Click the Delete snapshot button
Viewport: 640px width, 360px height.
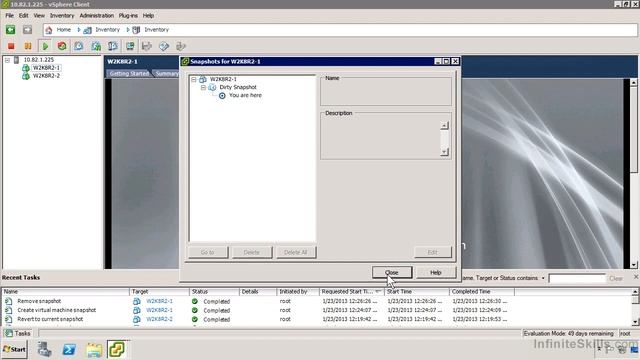click(252, 252)
